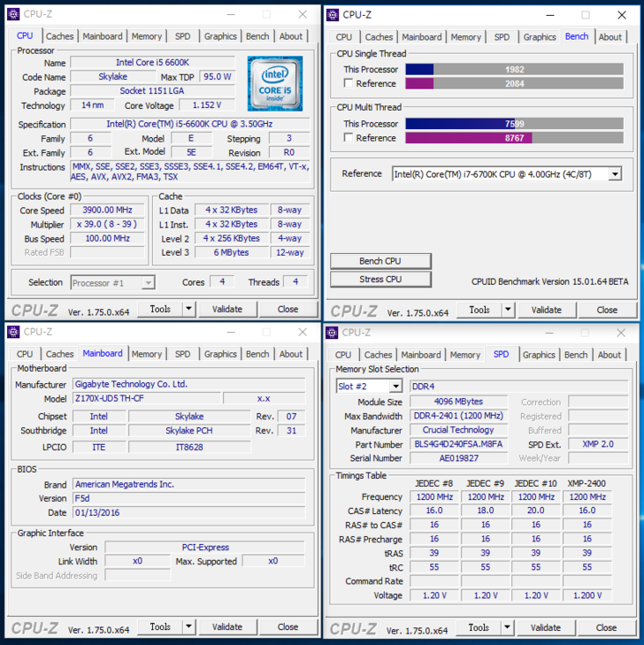Switch to SPD tab in Mainboard window

pos(182,354)
